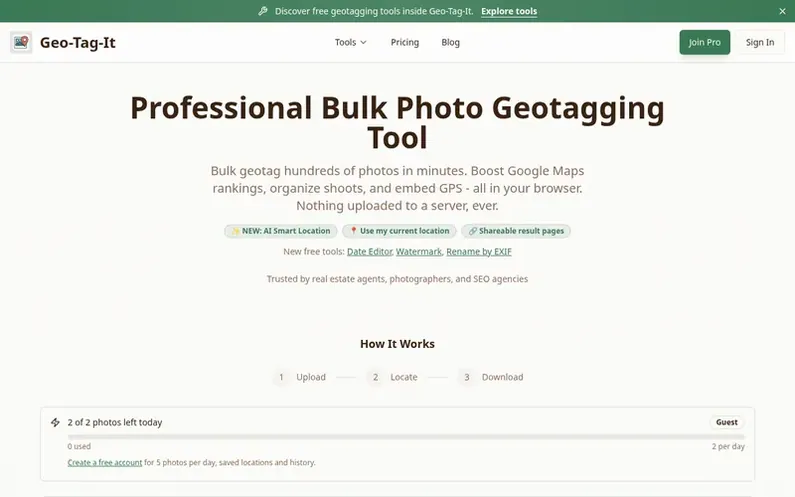Click the photo usage progress bar
Image resolution: width=795 pixels, height=497 pixels.
(406, 437)
